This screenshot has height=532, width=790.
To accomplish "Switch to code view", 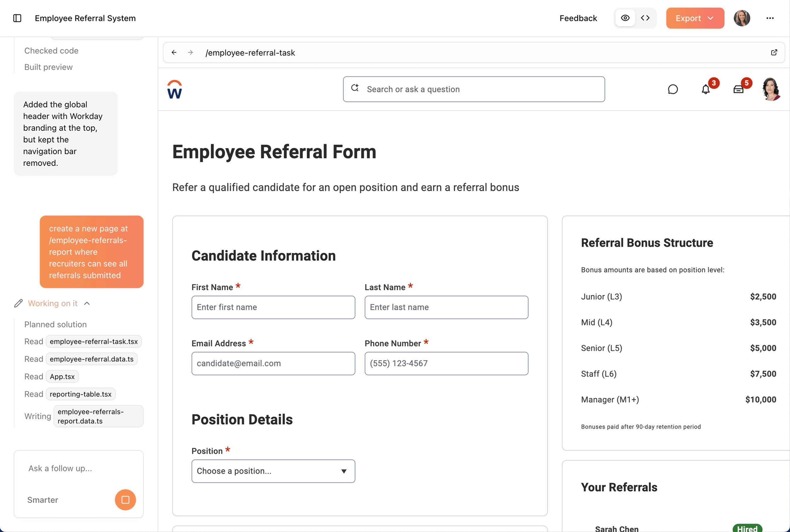I will [x=645, y=18].
